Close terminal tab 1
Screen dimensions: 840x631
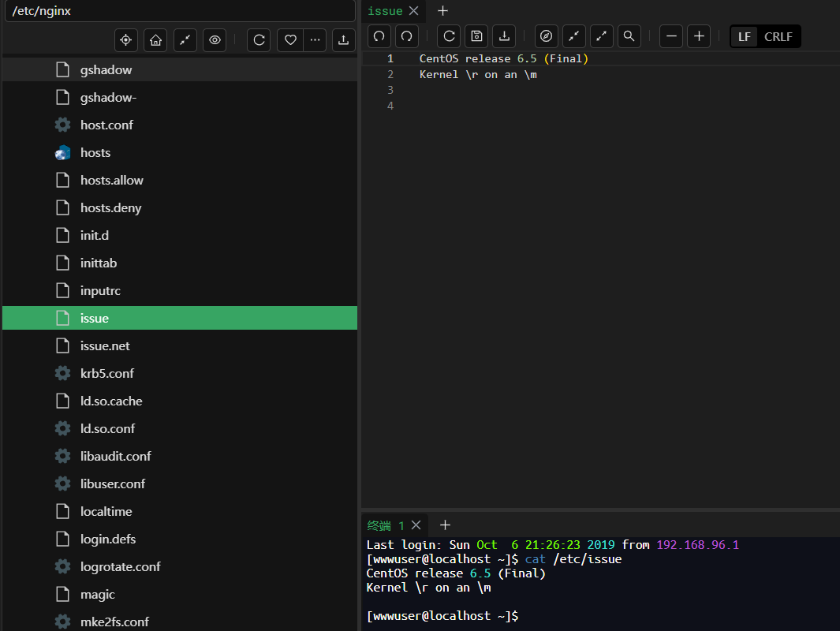coord(416,525)
